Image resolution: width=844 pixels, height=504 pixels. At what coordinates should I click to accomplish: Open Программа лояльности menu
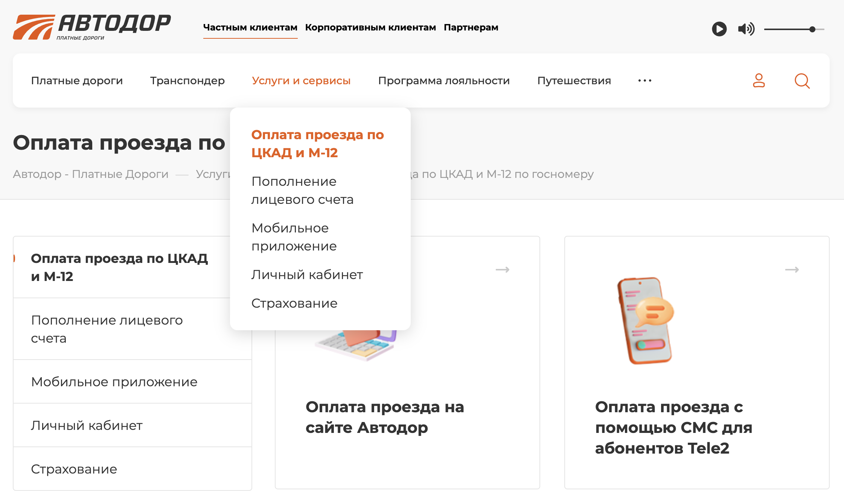pos(444,80)
